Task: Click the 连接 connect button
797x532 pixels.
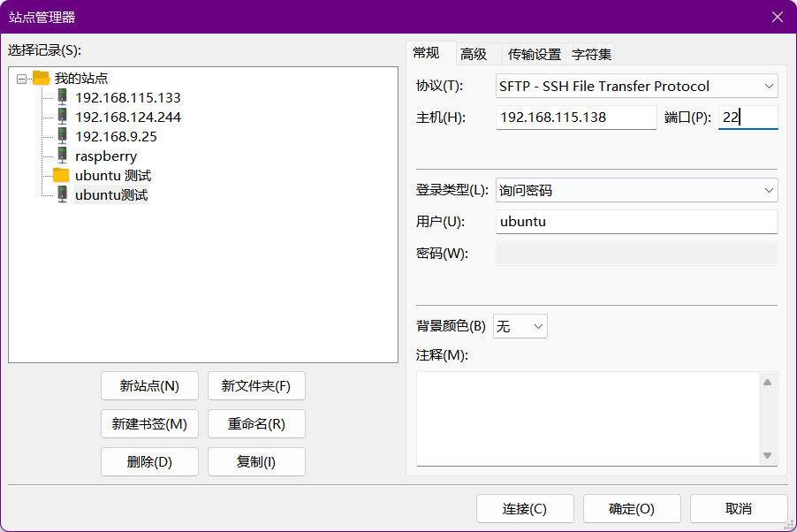Action: tap(525, 508)
